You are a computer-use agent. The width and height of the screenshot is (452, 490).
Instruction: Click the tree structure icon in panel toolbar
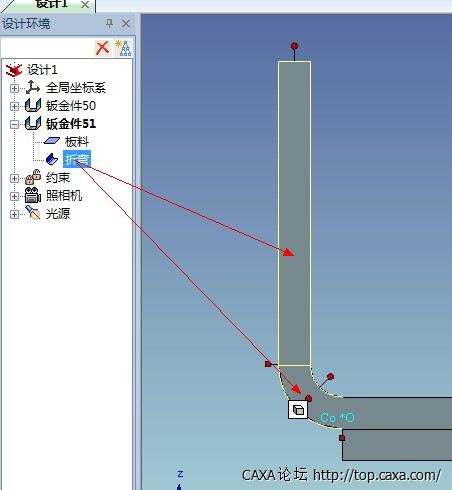pyautogui.click(x=123, y=48)
